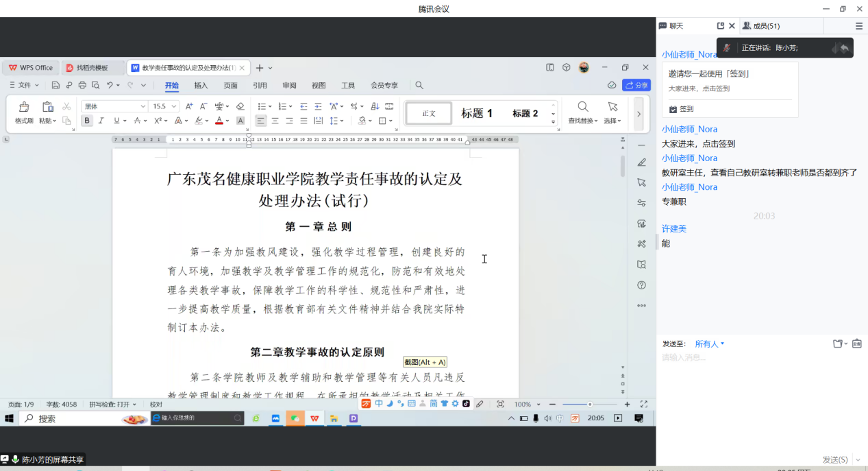The width and height of the screenshot is (868, 471).
Task: Toggle left text alignment button
Action: (260, 121)
